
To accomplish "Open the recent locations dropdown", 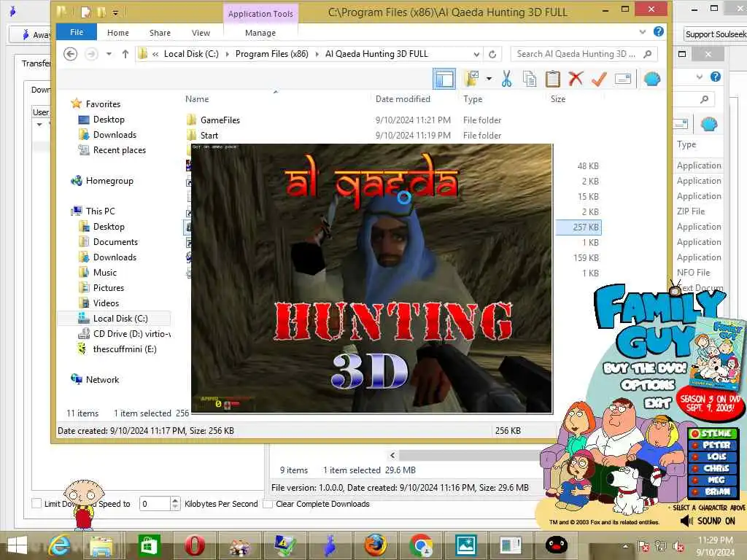I will (109, 54).
